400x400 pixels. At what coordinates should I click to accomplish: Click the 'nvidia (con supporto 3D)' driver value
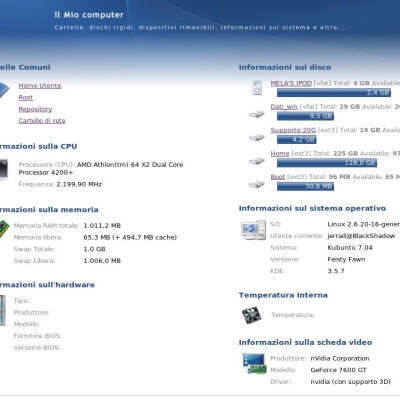click(x=350, y=382)
